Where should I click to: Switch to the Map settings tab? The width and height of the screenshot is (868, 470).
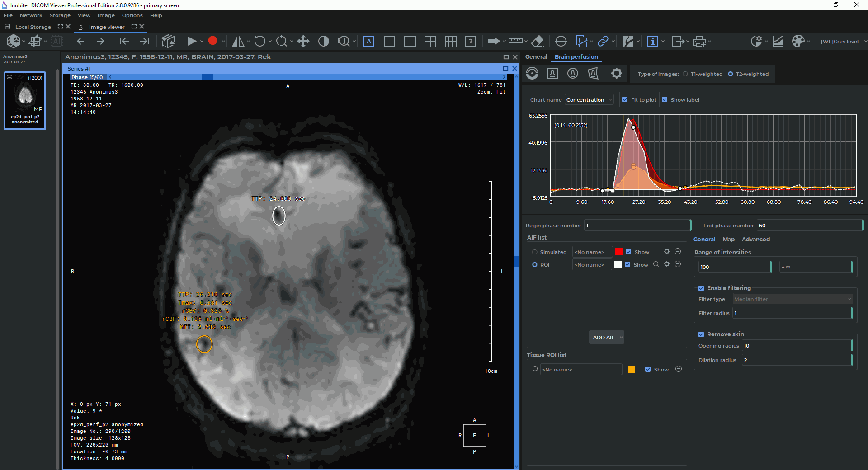point(728,240)
